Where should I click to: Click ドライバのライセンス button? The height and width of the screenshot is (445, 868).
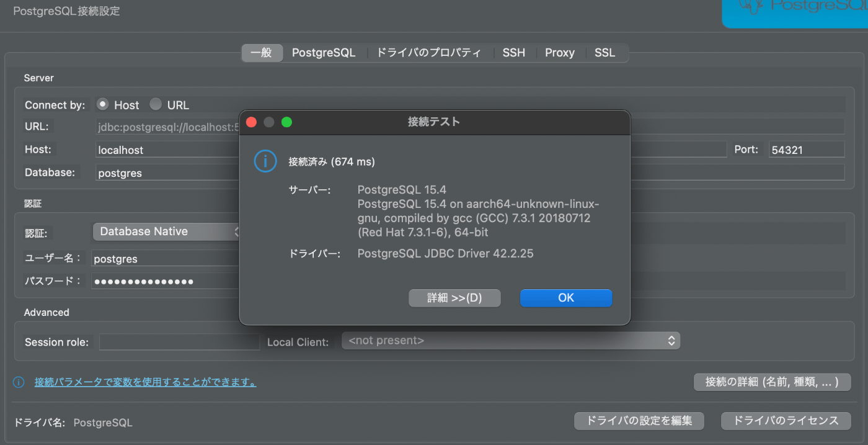pyautogui.click(x=786, y=420)
